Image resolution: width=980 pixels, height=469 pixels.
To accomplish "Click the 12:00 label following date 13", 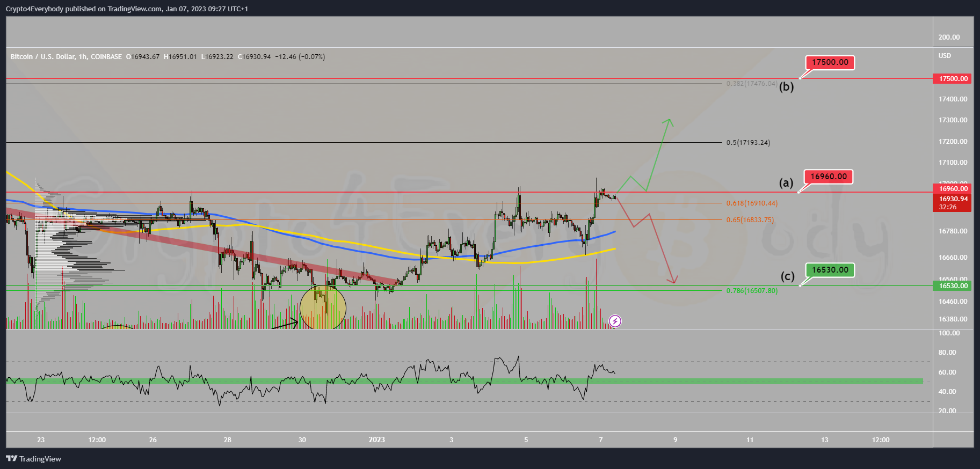I will [x=881, y=440].
